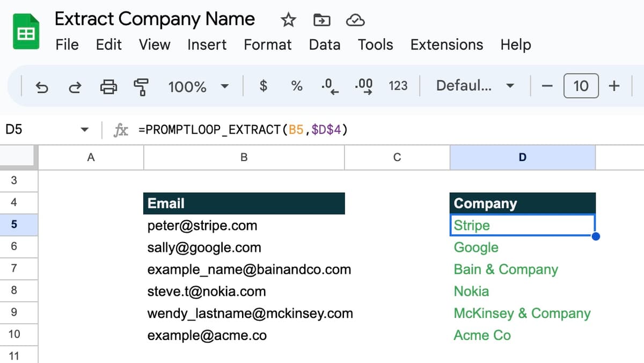The width and height of the screenshot is (644, 363).
Task: Open the Insert menu
Action: click(207, 45)
